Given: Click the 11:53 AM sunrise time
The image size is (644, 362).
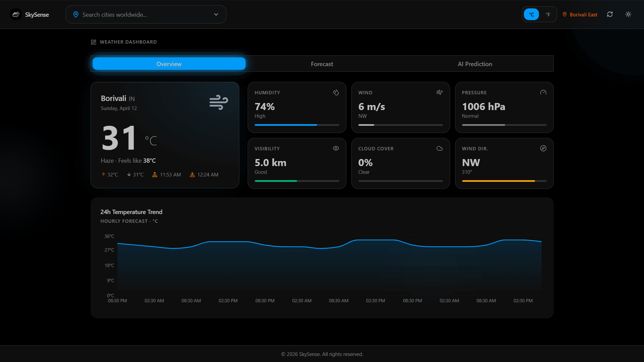Looking at the screenshot, I should (x=170, y=174).
